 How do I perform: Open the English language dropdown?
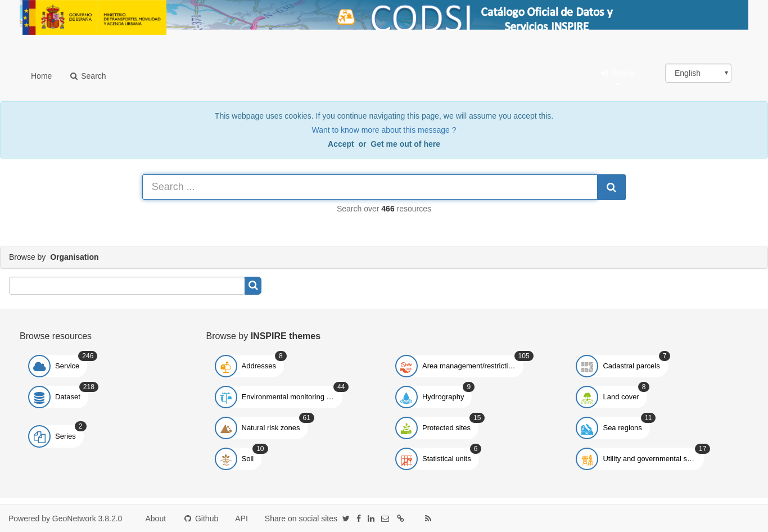[x=698, y=73]
